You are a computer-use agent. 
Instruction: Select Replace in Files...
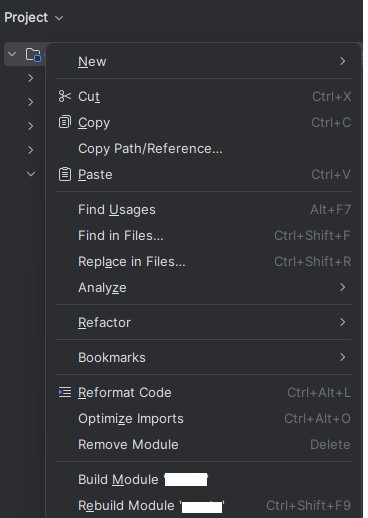tap(203, 262)
